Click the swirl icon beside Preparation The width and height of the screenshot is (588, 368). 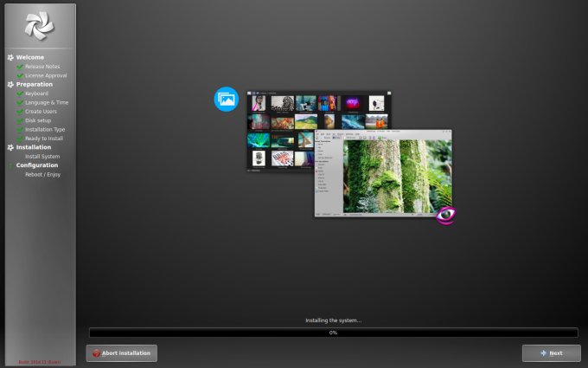pyautogui.click(x=10, y=85)
